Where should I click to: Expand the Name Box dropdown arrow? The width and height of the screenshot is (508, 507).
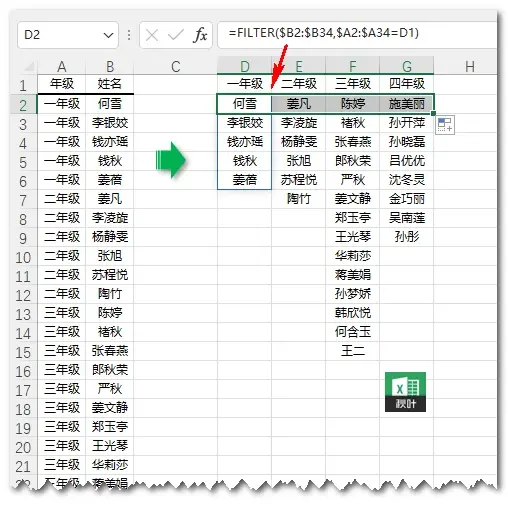point(108,35)
